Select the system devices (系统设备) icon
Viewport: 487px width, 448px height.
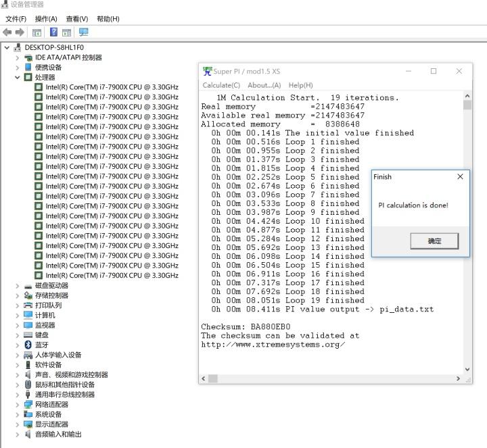click(x=28, y=414)
